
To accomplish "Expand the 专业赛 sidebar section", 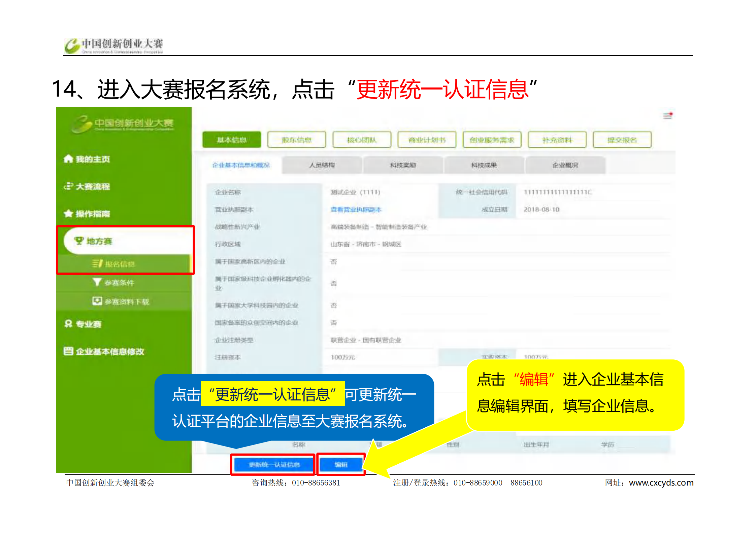I will point(88,324).
